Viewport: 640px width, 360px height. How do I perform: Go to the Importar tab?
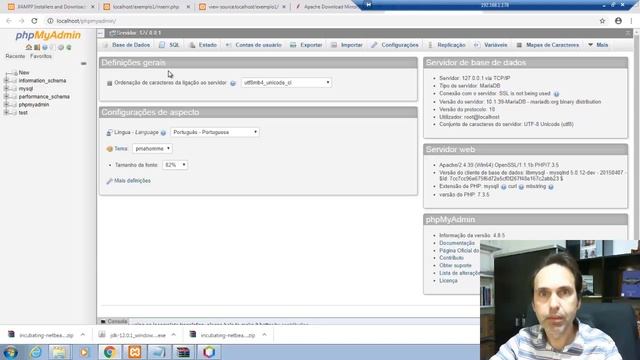pyautogui.click(x=347, y=45)
